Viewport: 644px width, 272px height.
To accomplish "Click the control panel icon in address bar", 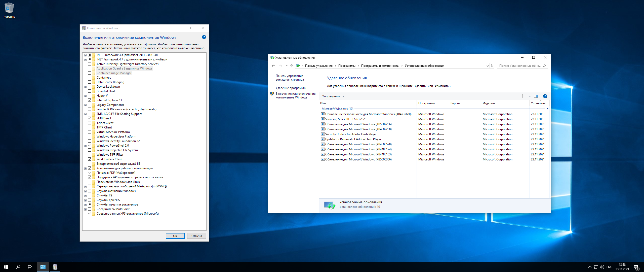I will coord(298,66).
